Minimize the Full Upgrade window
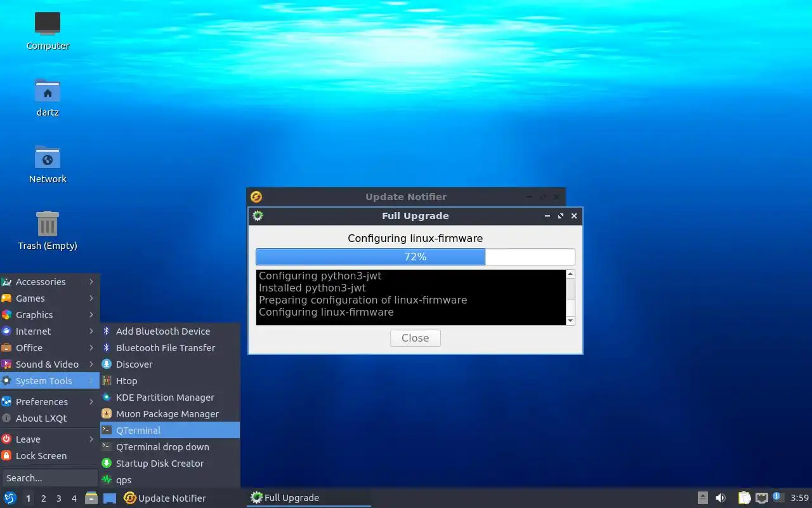 point(547,216)
